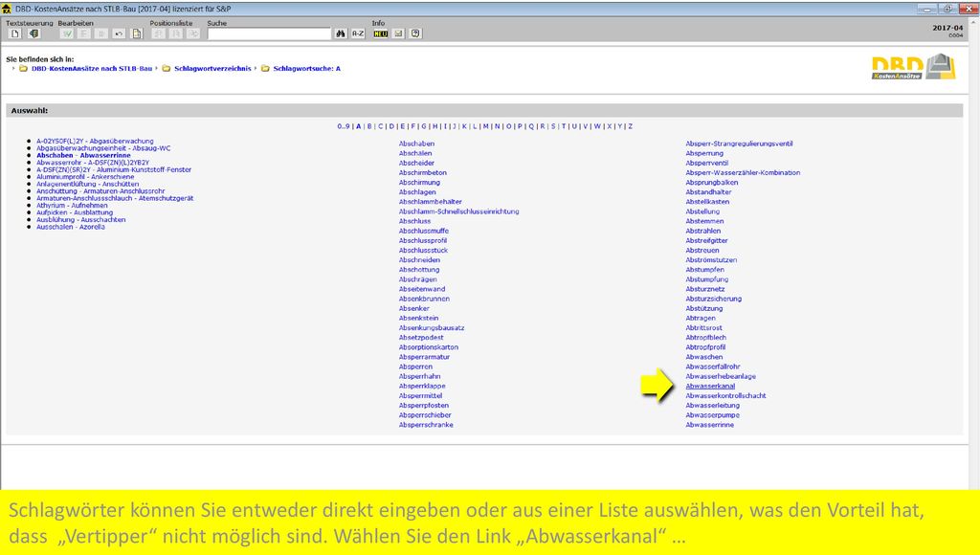This screenshot has width=980, height=555.
Task: Select letter A in alphabet index
Action: click(359, 126)
